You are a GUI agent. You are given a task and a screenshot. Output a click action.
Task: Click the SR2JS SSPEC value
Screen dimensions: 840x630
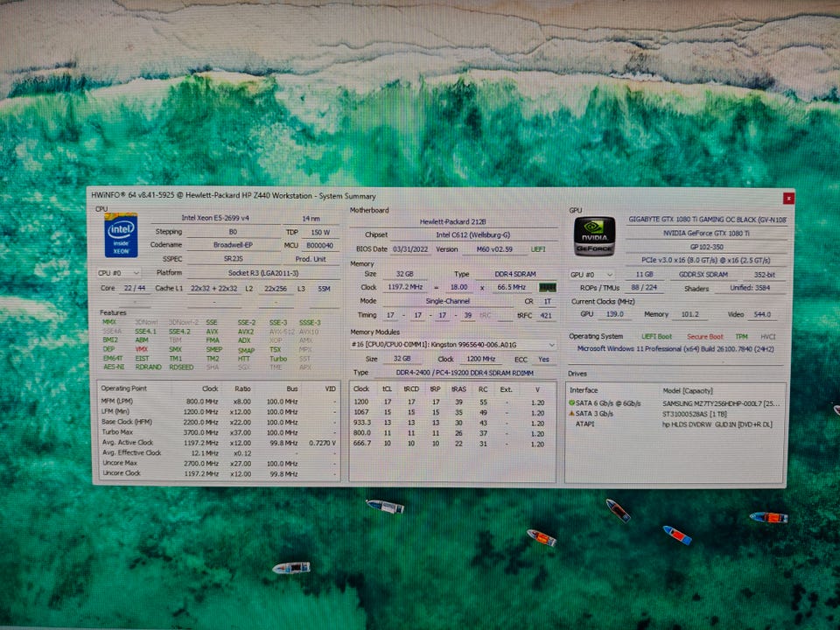(x=233, y=259)
